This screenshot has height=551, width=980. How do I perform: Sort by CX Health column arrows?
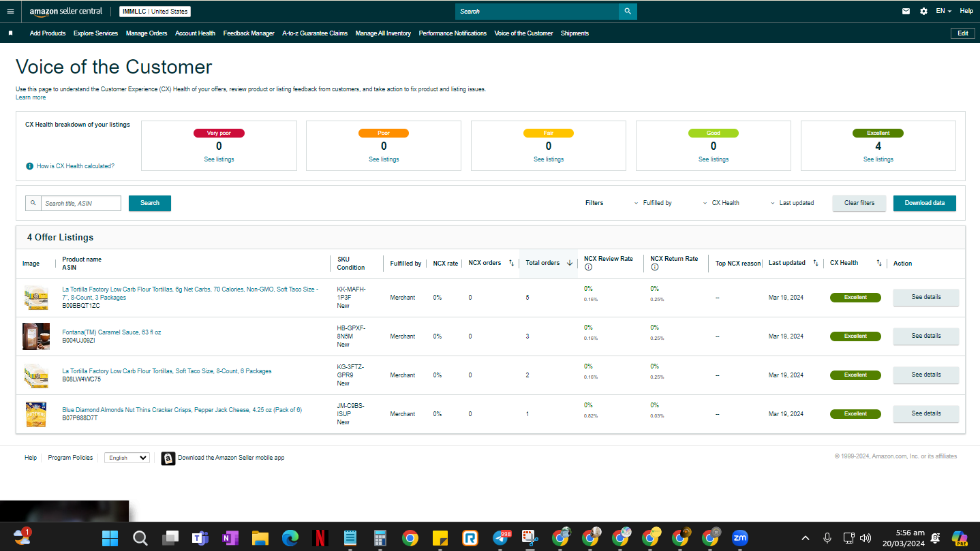click(x=879, y=263)
